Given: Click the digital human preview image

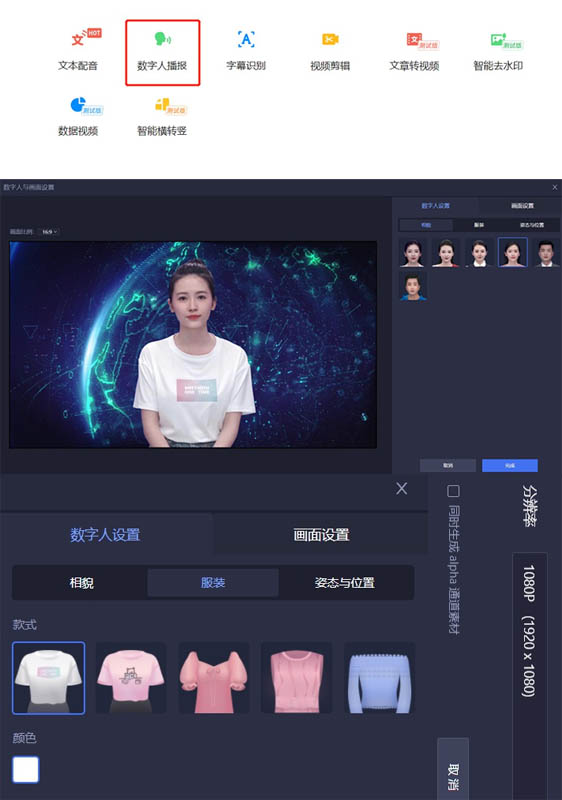Looking at the screenshot, I should 193,345.
